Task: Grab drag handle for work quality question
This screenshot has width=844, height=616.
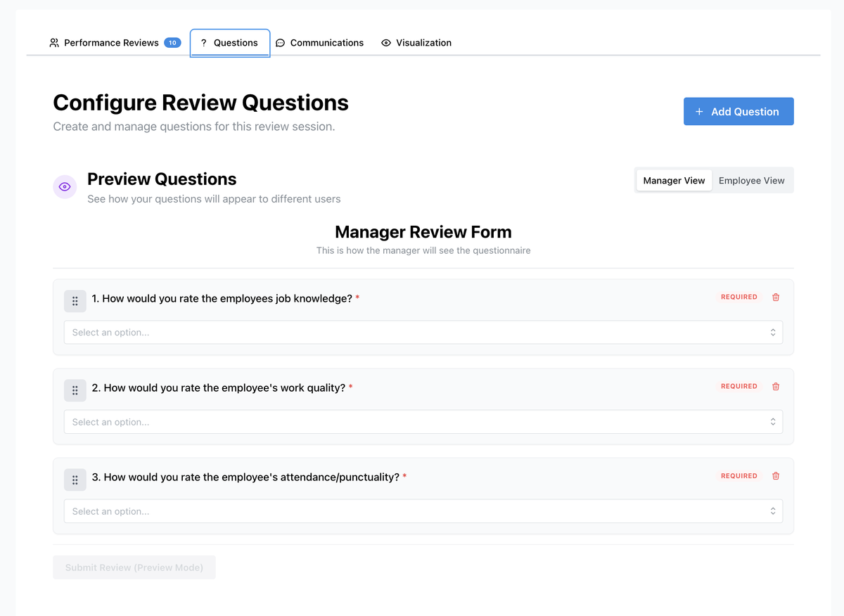Action: click(x=75, y=390)
